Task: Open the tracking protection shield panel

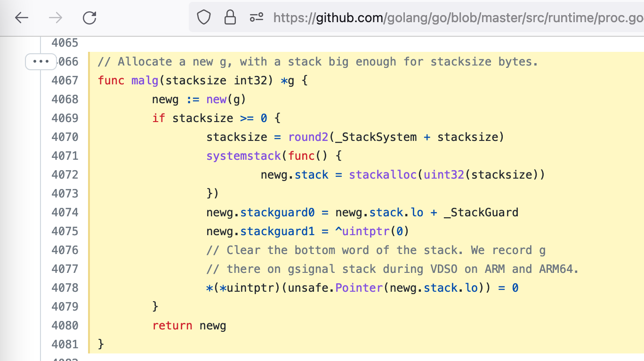Action: pyautogui.click(x=203, y=17)
